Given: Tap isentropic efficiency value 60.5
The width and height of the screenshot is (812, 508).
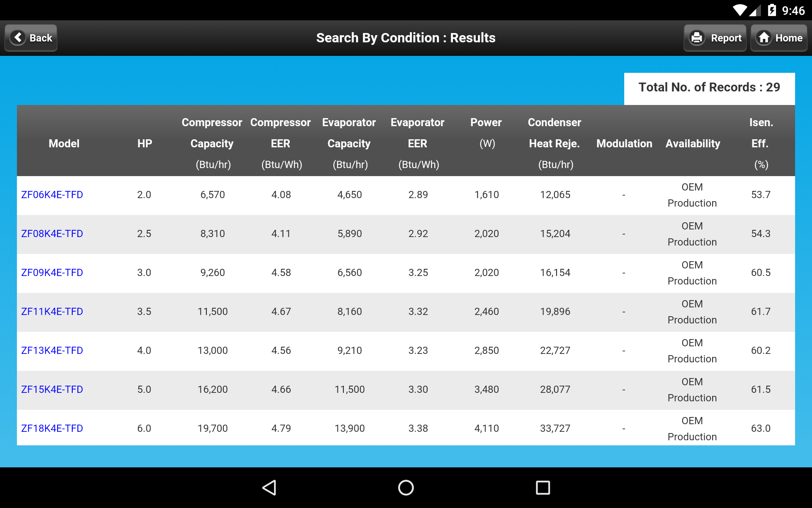Looking at the screenshot, I should pos(761,273).
